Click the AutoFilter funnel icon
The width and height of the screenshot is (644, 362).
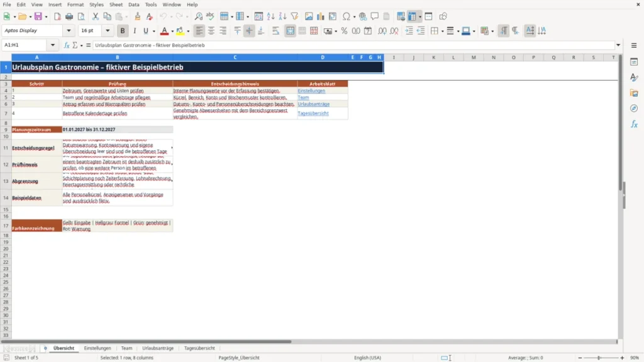[294, 16]
